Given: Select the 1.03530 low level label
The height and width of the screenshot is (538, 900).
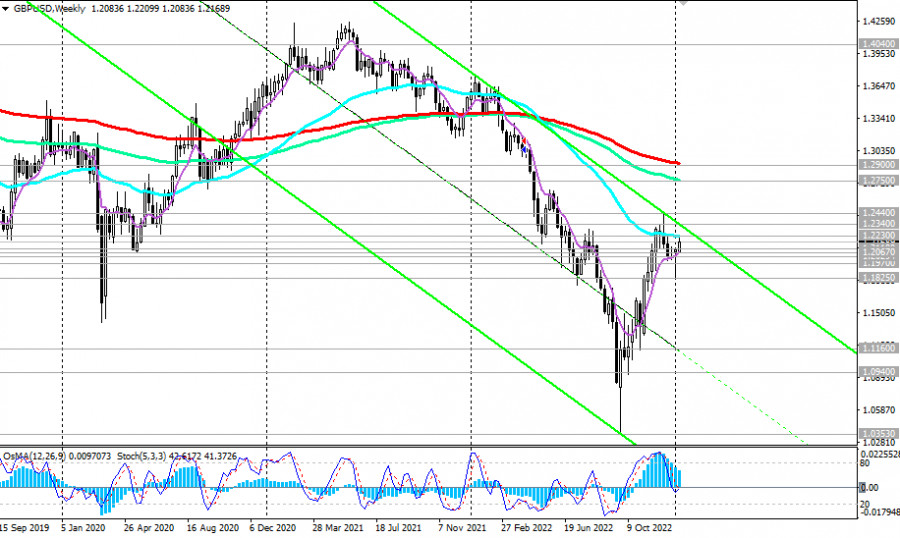Looking at the screenshot, I should click(x=878, y=434).
